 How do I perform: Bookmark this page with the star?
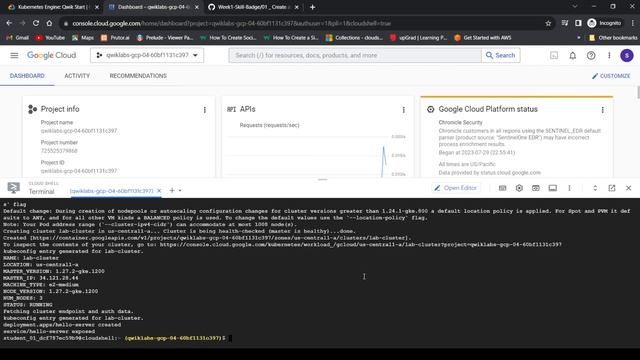coord(548,23)
